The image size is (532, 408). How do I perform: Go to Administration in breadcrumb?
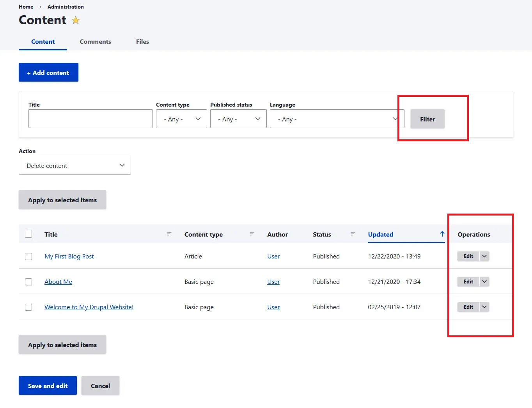[x=66, y=7]
